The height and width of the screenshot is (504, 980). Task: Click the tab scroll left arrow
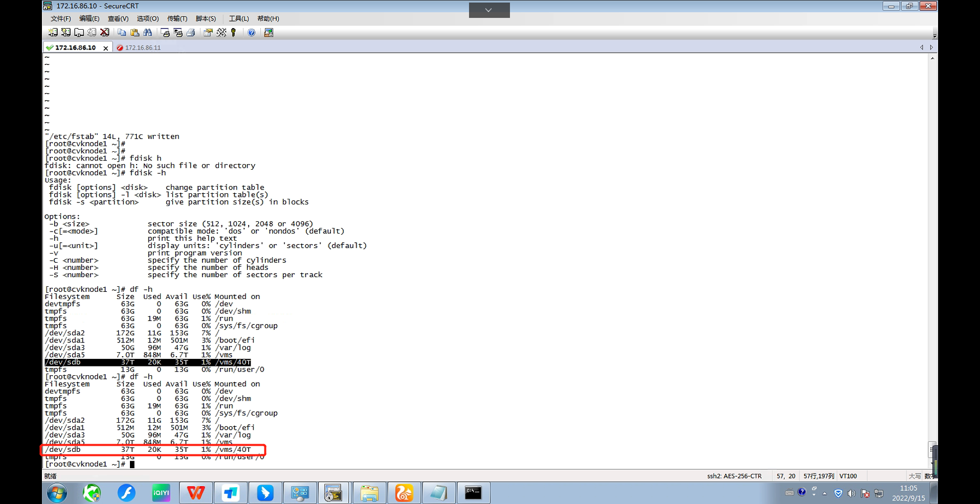tap(922, 48)
